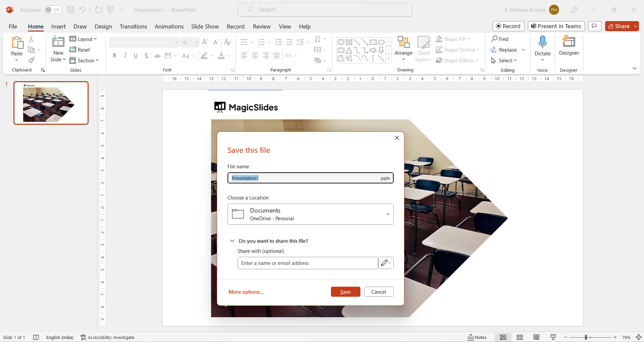The image size is (644, 342).
Task: Click the zoom slider handle
Action: 586,337
